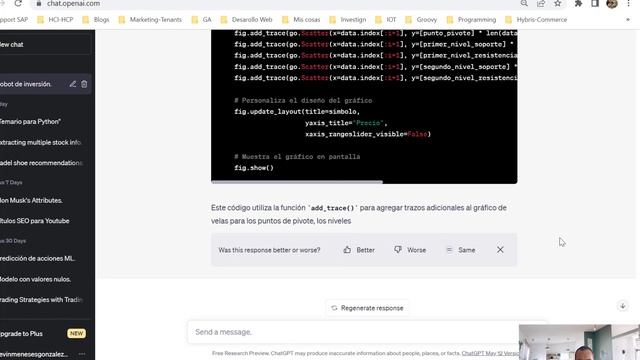Click the fig.show() code line
Image resolution: width=640 pixels, height=360 pixels.
254,168
